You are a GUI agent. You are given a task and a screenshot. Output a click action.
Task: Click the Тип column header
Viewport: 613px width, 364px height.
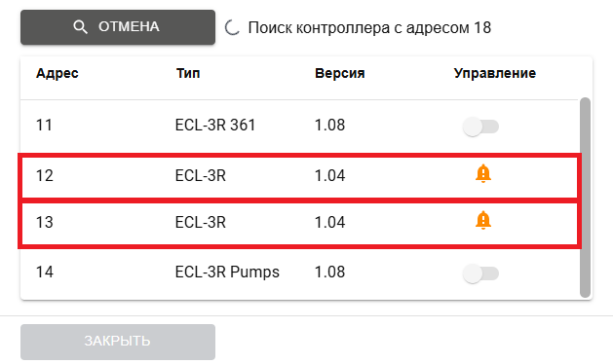188,73
